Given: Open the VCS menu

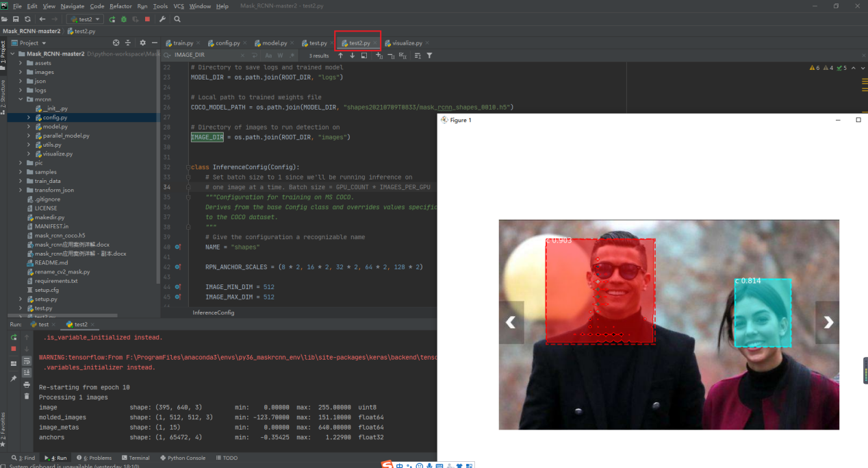Looking at the screenshot, I should pos(179,6).
